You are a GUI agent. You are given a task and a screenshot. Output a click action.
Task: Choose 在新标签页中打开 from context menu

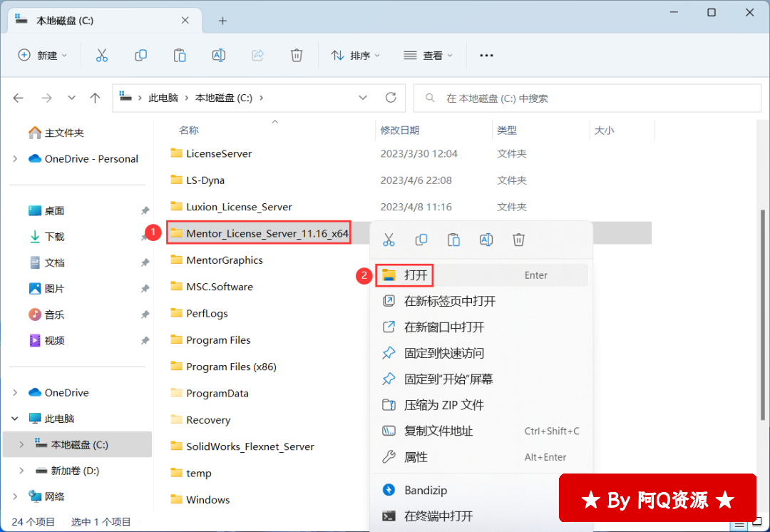(x=481, y=301)
